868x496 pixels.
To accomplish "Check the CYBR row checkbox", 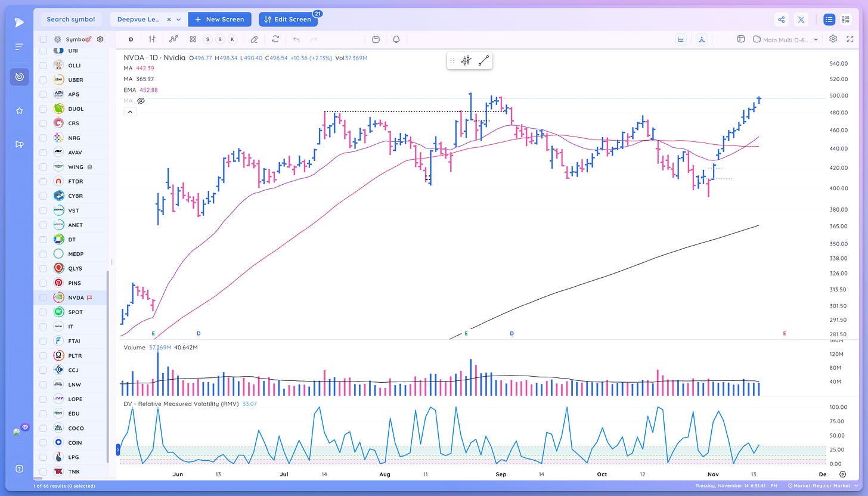I will pos(43,196).
